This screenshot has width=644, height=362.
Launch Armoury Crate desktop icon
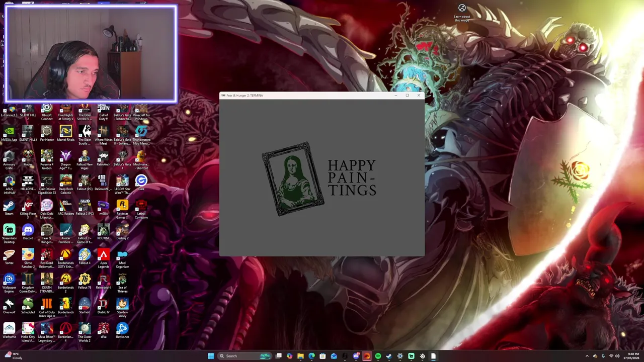(9, 159)
